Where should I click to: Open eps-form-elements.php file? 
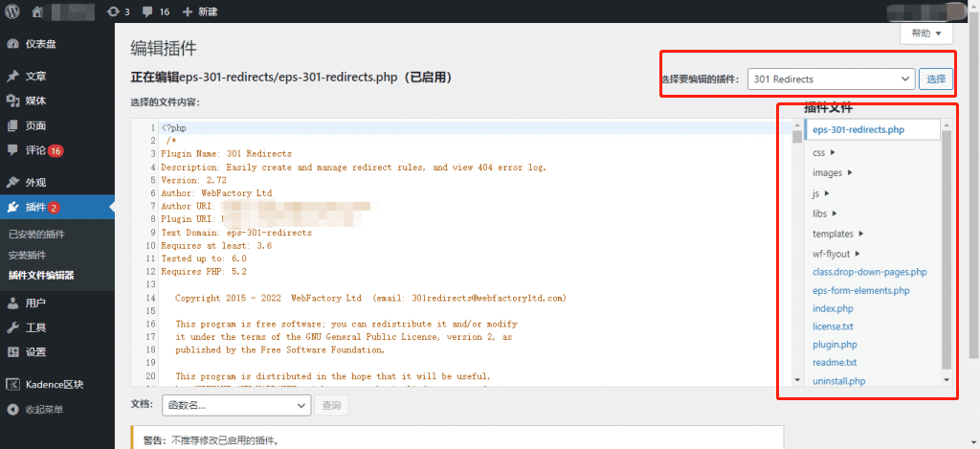860,291
